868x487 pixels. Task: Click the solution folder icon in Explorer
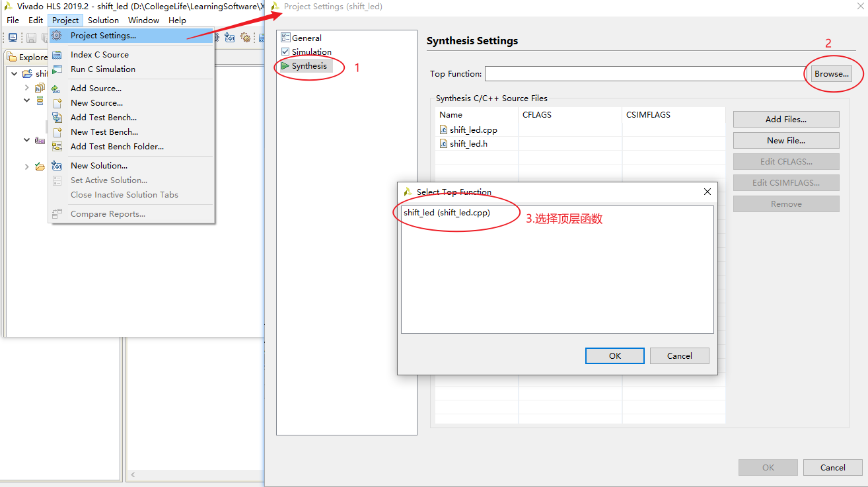point(40,167)
